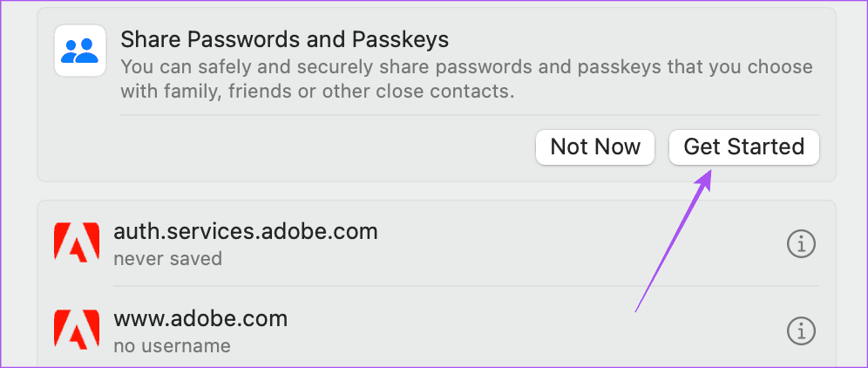Click blank area right of www.adobe.com name
868x368 pixels.
523,320
